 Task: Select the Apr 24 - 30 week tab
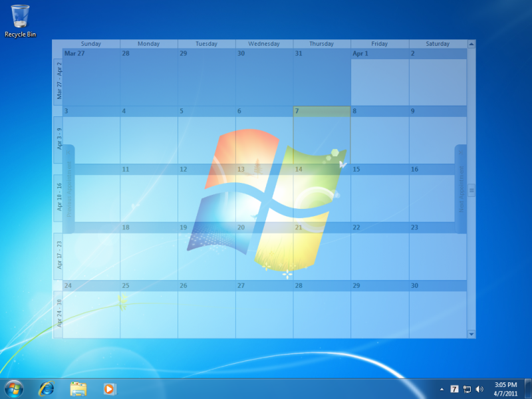[59, 314]
